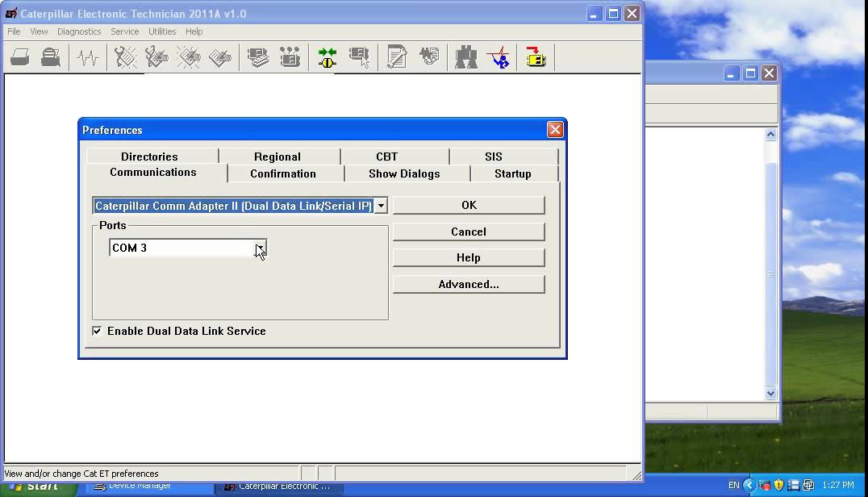The width and height of the screenshot is (868, 497).
Task: Switch to the Confirmation tab
Action: pyautogui.click(x=283, y=173)
